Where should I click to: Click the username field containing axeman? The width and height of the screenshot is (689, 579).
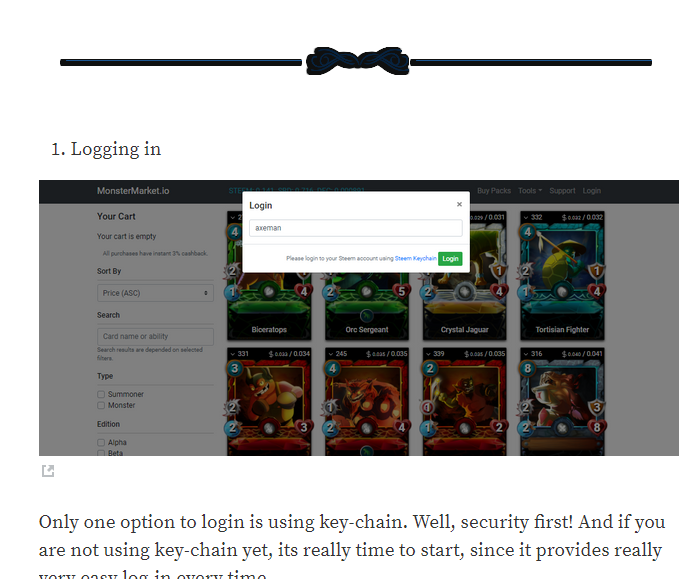point(355,228)
